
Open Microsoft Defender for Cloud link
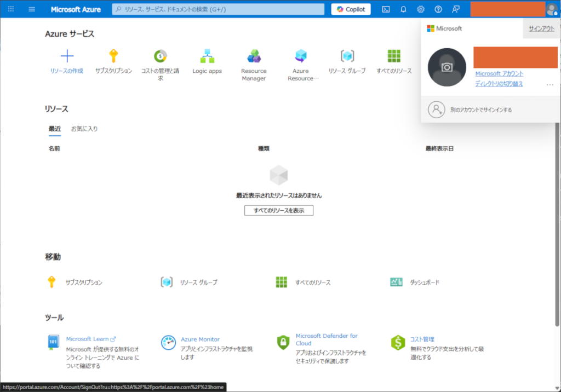[327, 339]
